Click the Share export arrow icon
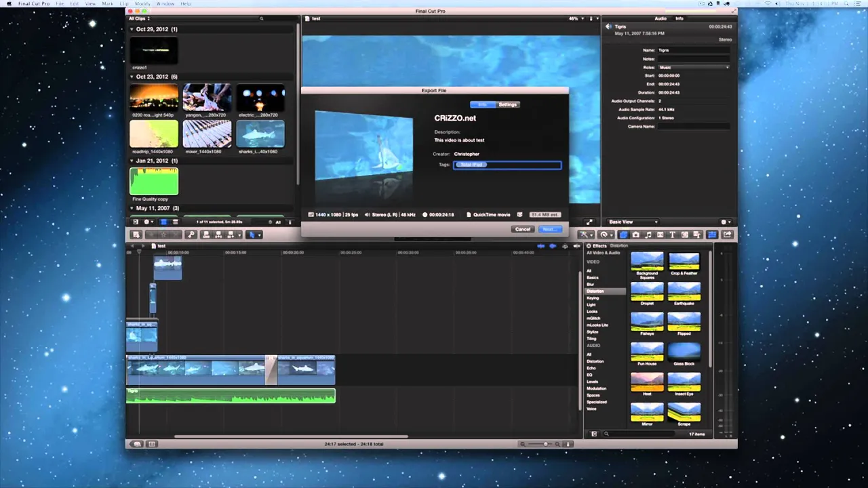The height and width of the screenshot is (488, 868). (728, 235)
